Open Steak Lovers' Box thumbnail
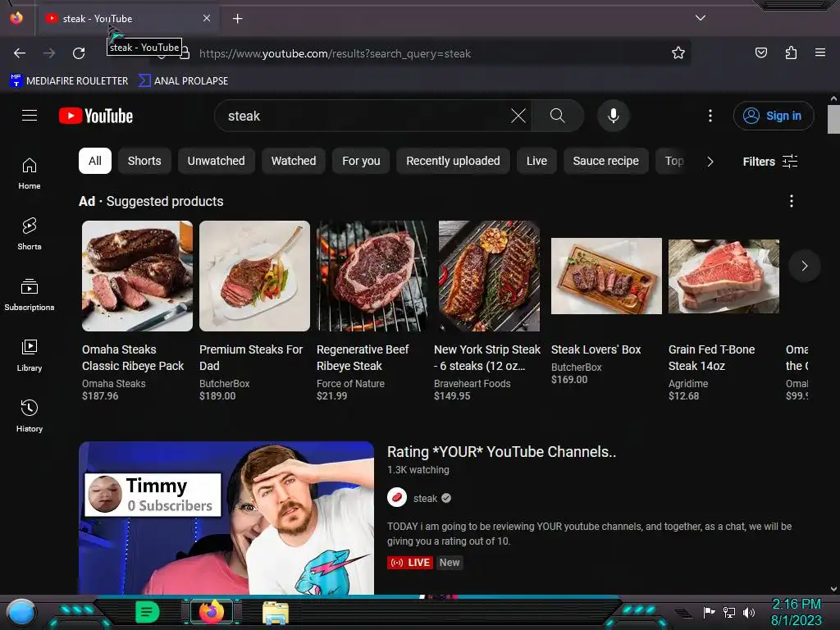This screenshot has width=840, height=630. [x=606, y=276]
